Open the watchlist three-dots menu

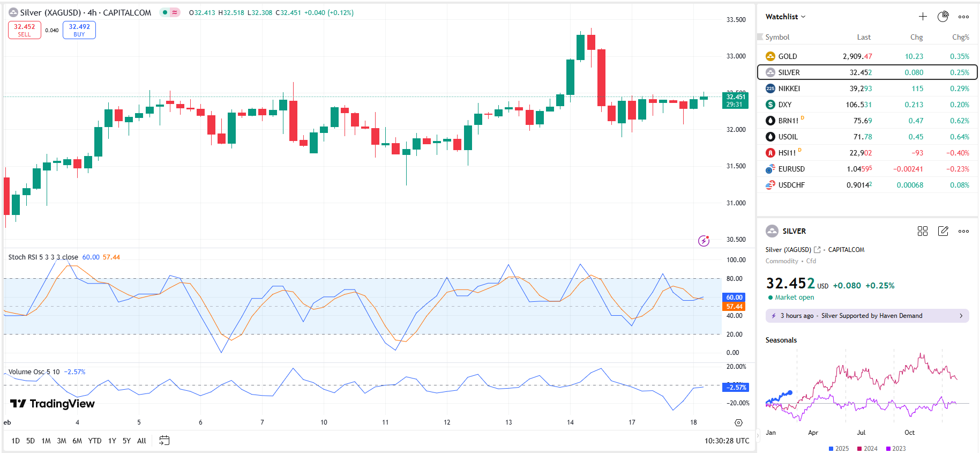click(x=963, y=17)
